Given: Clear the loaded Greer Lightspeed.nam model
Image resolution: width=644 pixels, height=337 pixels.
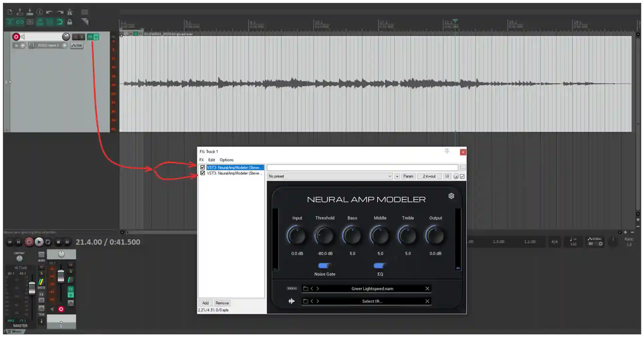Looking at the screenshot, I should pos(427,288).
